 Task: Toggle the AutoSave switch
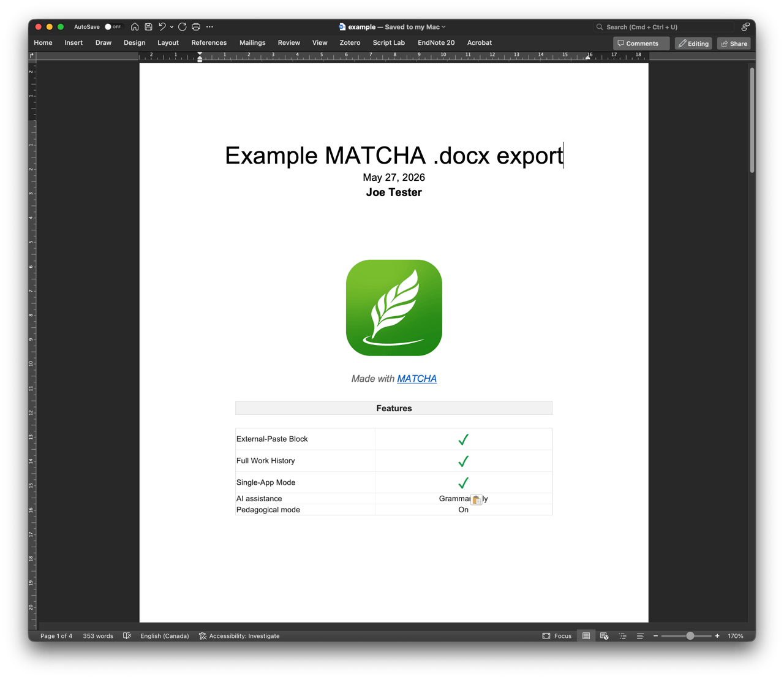(x=113, y=27)
